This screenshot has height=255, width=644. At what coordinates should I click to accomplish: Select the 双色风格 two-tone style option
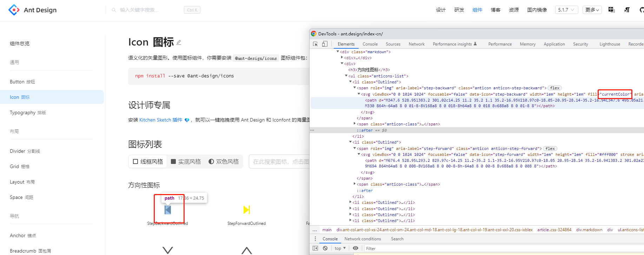pyautogui.click(x=224, y=161)
